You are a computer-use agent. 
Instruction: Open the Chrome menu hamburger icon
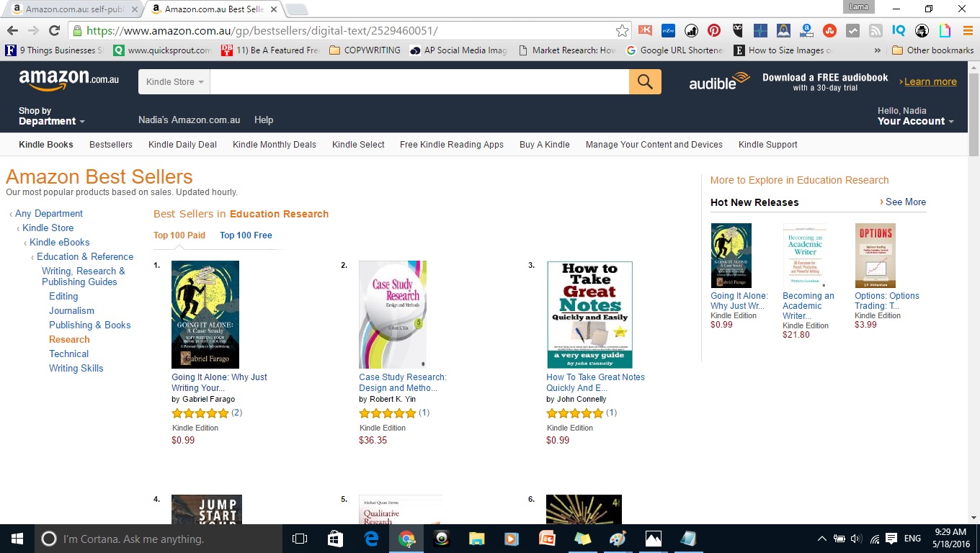(x=968, y=30)
